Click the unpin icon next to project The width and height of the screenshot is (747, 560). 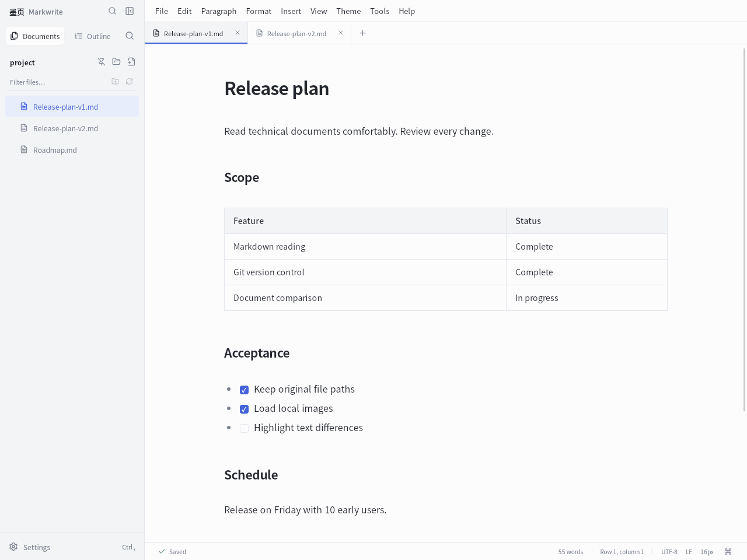coord(102,62)
